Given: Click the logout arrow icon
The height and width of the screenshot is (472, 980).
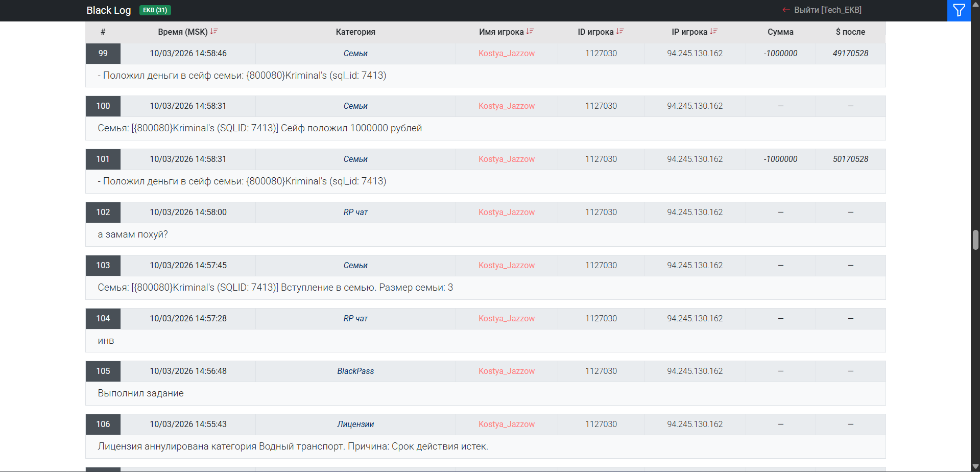Looking at the screenshot, I should click(x=786, y=10).
